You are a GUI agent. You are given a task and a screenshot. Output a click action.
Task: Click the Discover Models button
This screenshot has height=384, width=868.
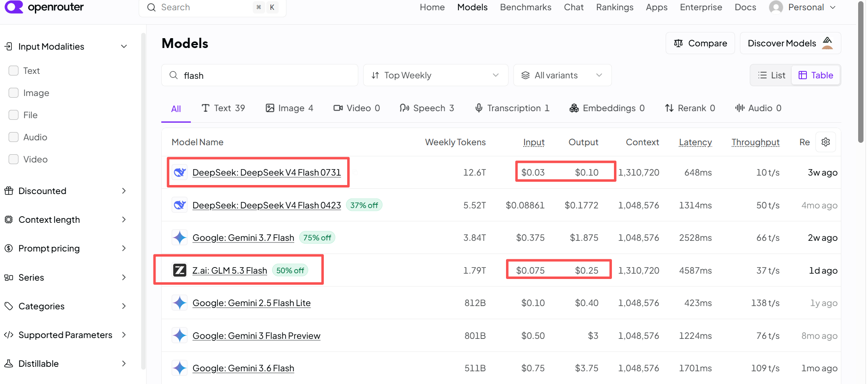tap(790, 43)
